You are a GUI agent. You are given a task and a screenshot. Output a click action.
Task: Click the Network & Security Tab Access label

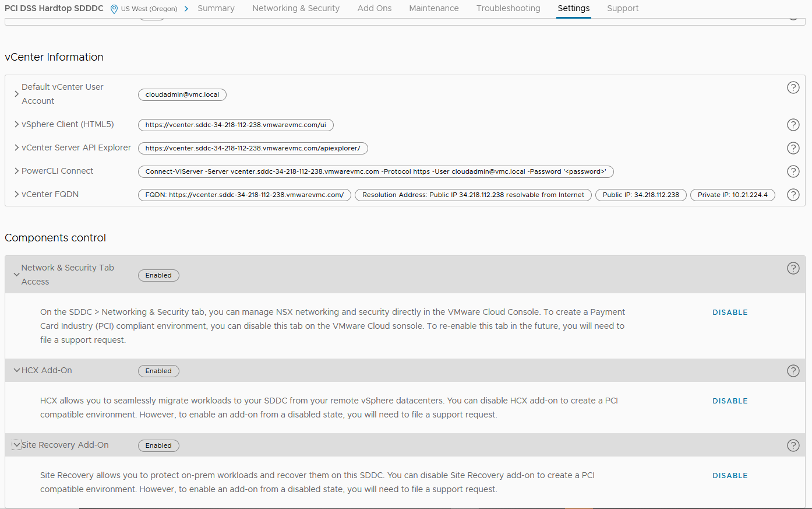tap(68, 275)
